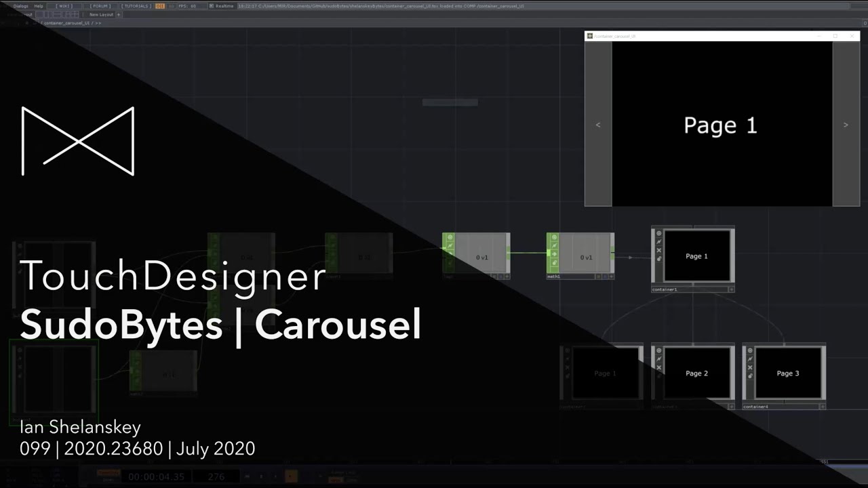
Task: Click the bypass X flag on container1 node
Action: (658, 250)
